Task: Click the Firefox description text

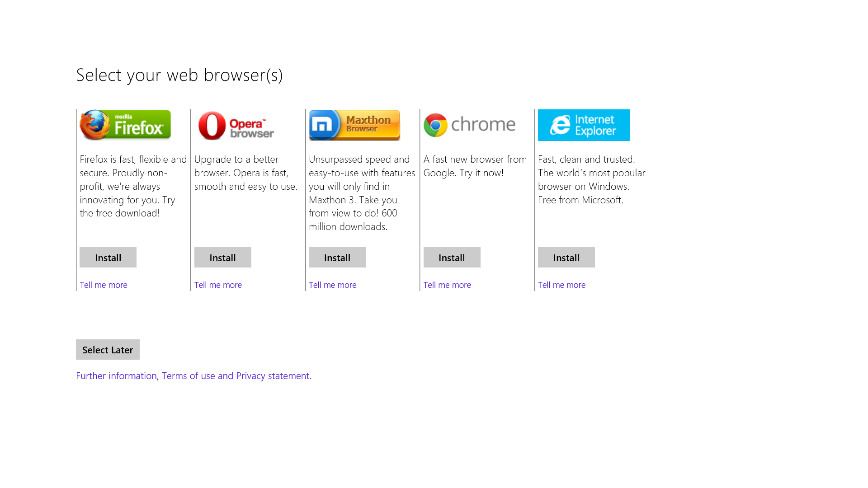Action: pos(133,186)
